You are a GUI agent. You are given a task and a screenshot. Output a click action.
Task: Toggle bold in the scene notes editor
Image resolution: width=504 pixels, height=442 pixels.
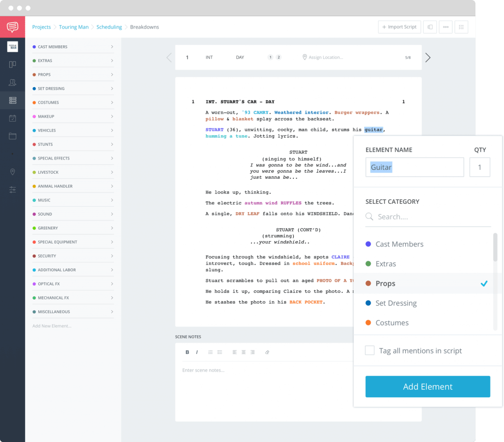click(187, 352)
